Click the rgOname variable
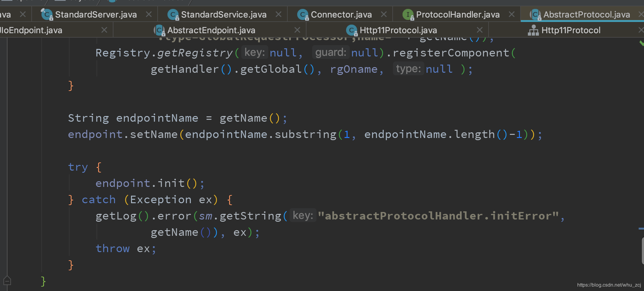 tap(354, 69)
